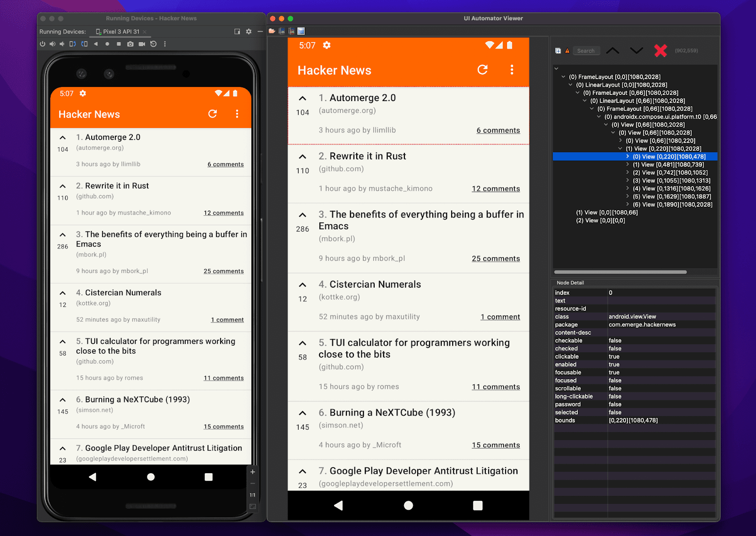The width and height of the screenshot is (756, 536).
Task: Start screen recording of the emulator
Action: [142, 43]
